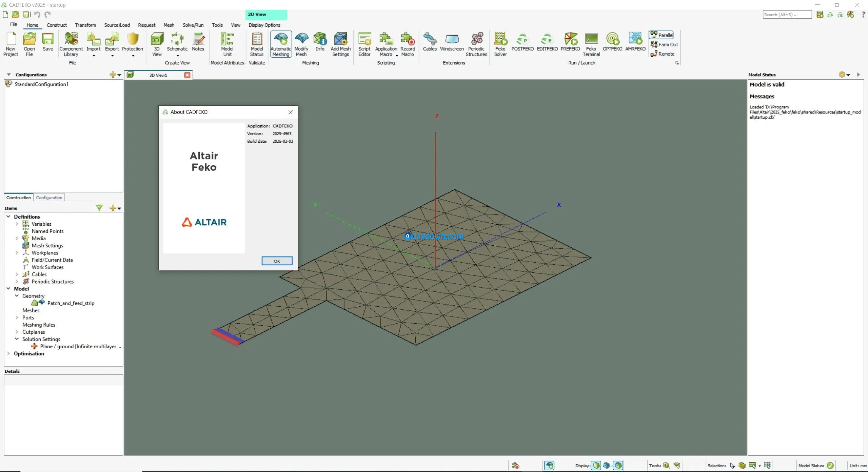Launch the Script Editor
Viewport: 868px width, 472px height.
point(364,44)
